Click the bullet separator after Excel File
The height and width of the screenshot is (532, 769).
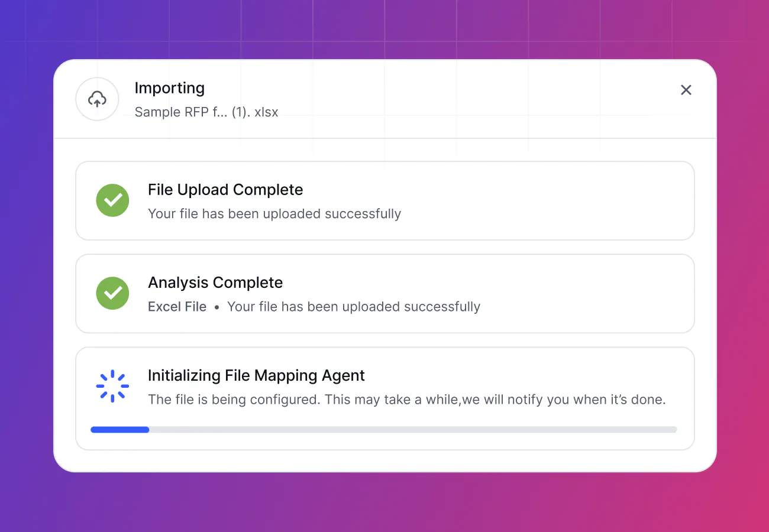(x=217, y=307)
